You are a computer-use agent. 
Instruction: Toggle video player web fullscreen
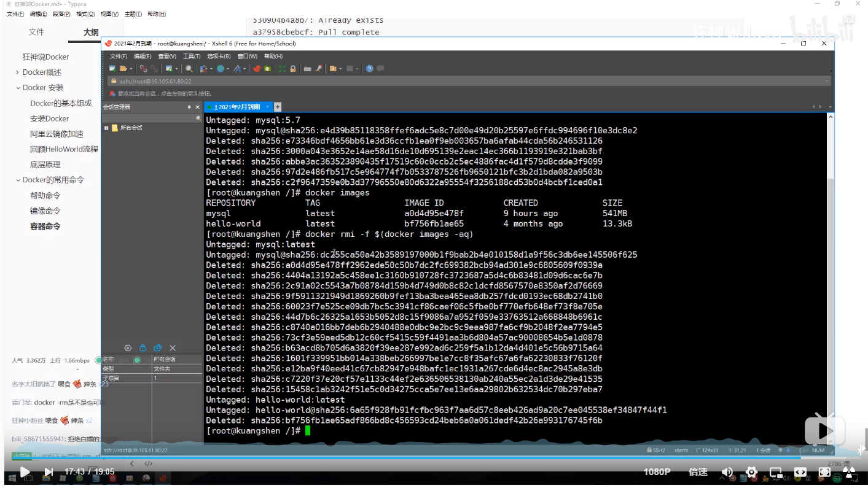(800, 472)
